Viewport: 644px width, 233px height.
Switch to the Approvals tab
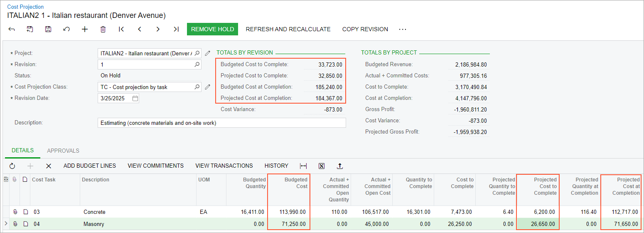[x=63, y=151]
